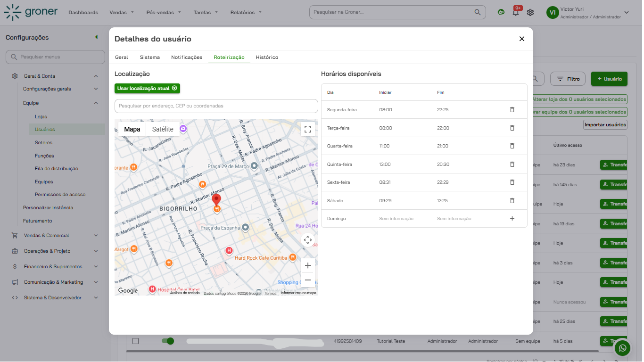Expand Financeiro & Suprimentos section

pyautogui.click(x=96, y=267)
